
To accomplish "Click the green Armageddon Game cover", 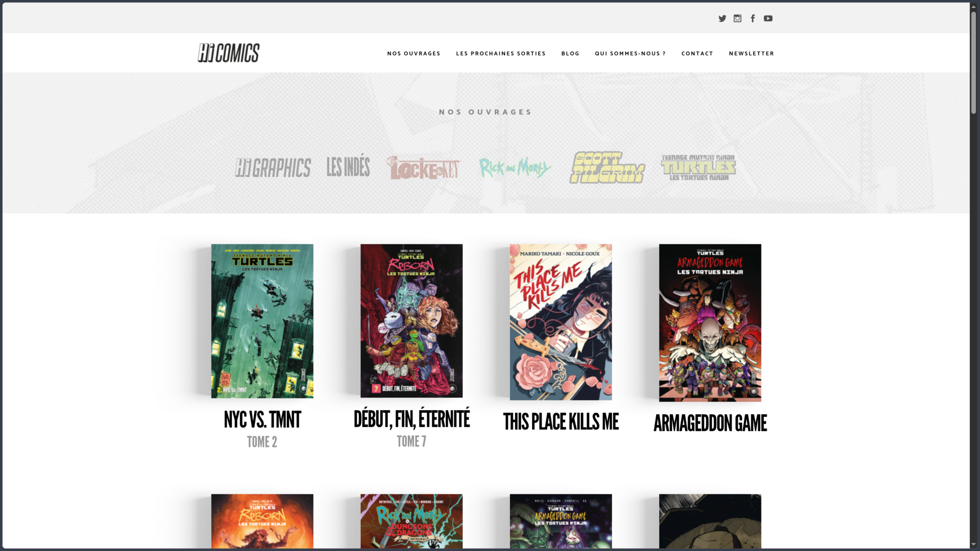I will point(561,521).
